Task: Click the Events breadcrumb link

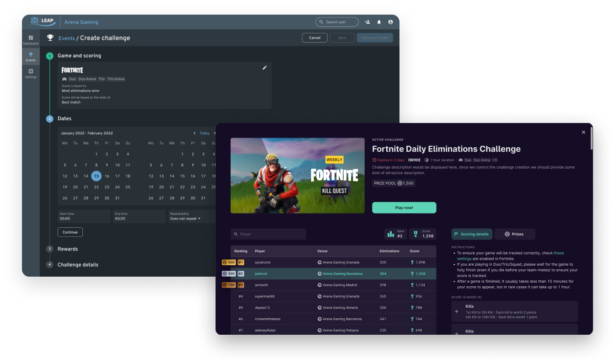Action: pos(66,38)
